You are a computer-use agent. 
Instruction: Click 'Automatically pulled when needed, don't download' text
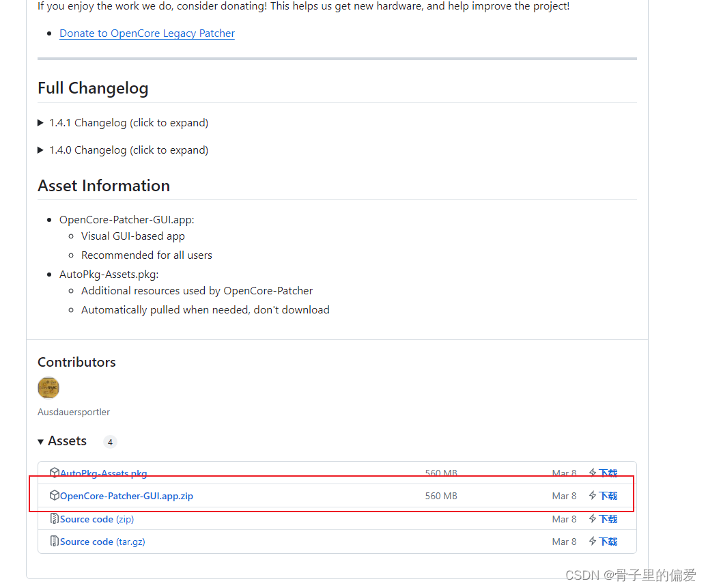(206, 310)
